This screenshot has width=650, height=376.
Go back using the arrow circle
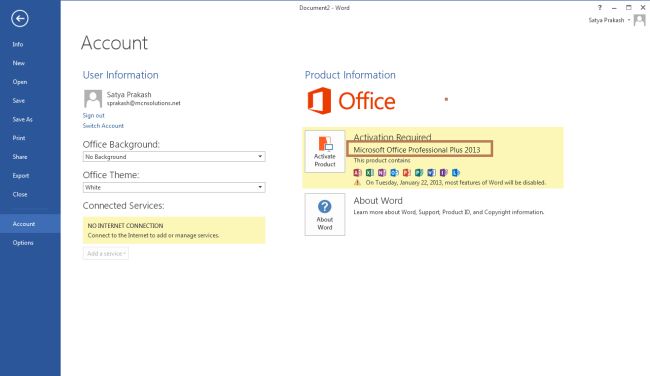[19, 19]
